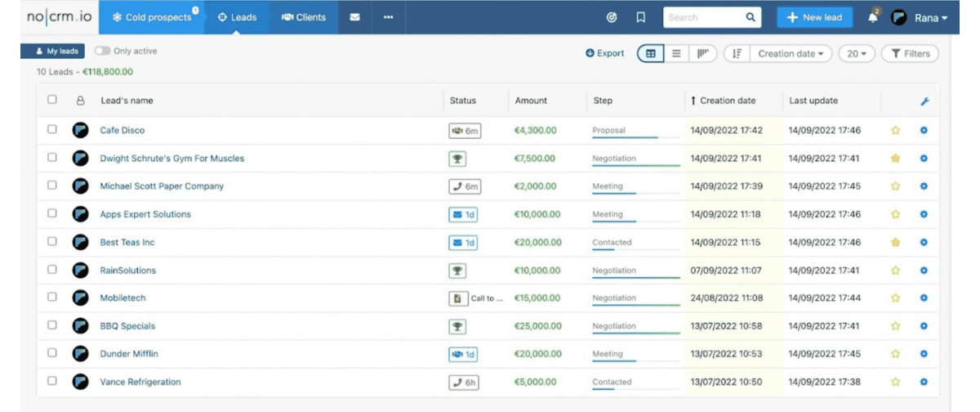Select the Apps Expert Solutions checkbox
The image size is (980, 412).
pyautogui.click(x=52, y=213)
